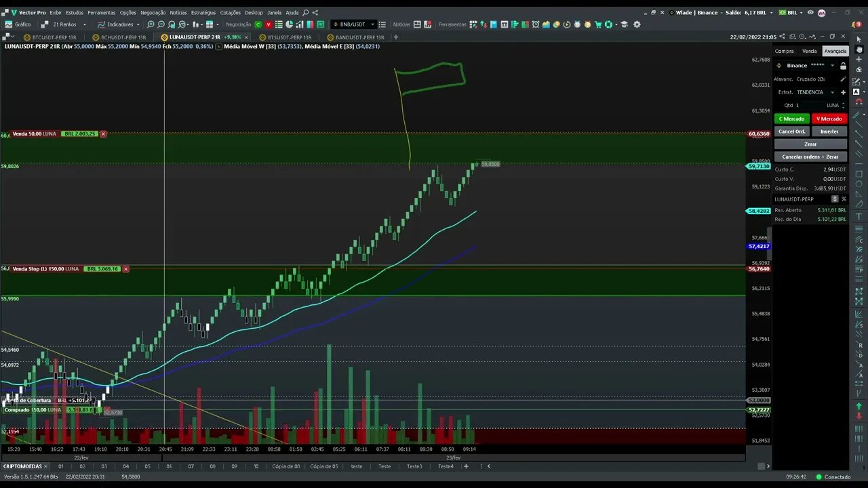Expand the 21 Renkos period dropdown
868x488 pixels.
point(83,24)
